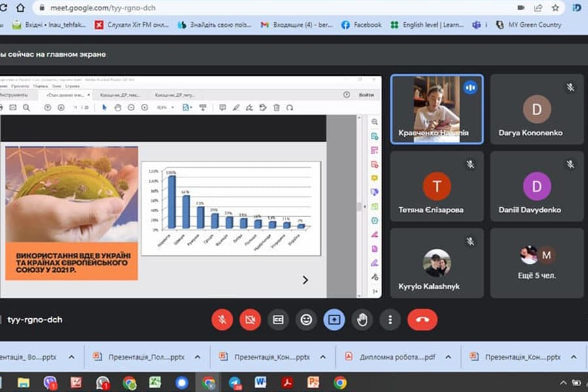Viewport: 588px width, 392px height.
Task: Bookmark this page with the star icon
Action: [555, 8]
